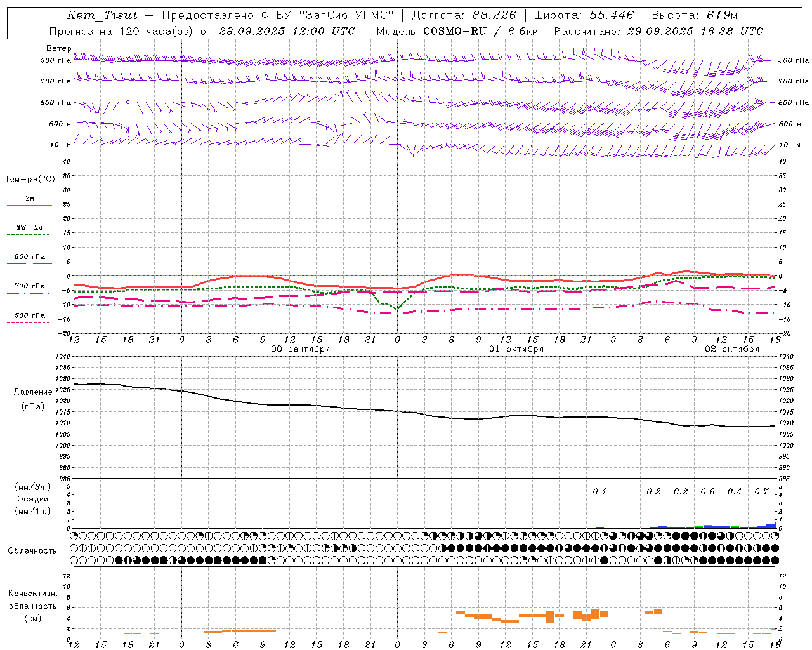Image resolution: width=812 pixels, height=650 pixels.
Task: Click the dashed line sample under "Td 2м"
Action: point(29,235)
